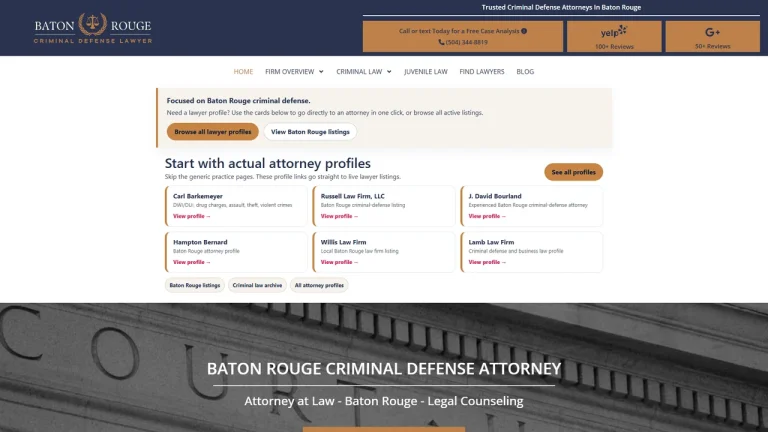Select the Baton Rouge listings chip
Image resolution: width=768 pixels, height=432 pixels.
click(x=194, y=285)
